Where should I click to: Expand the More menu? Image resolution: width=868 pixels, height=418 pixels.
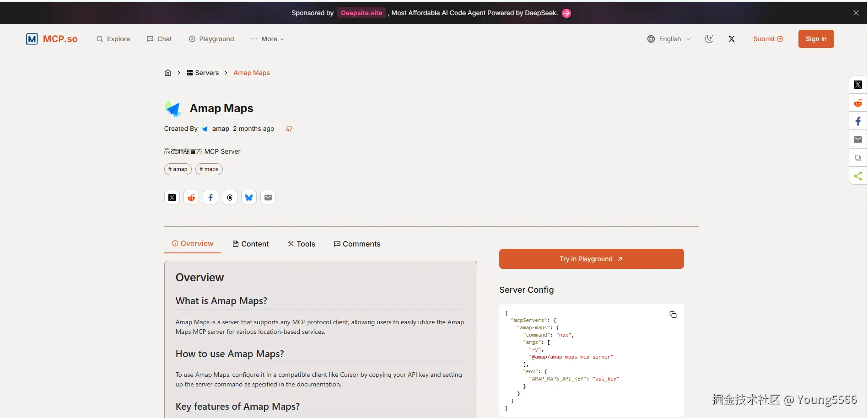(x=267, y=39)
